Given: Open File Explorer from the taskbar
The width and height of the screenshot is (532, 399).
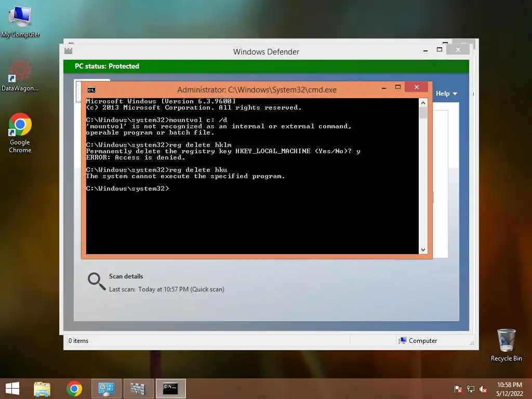Looking at the screenshot, I should point(42,389).
